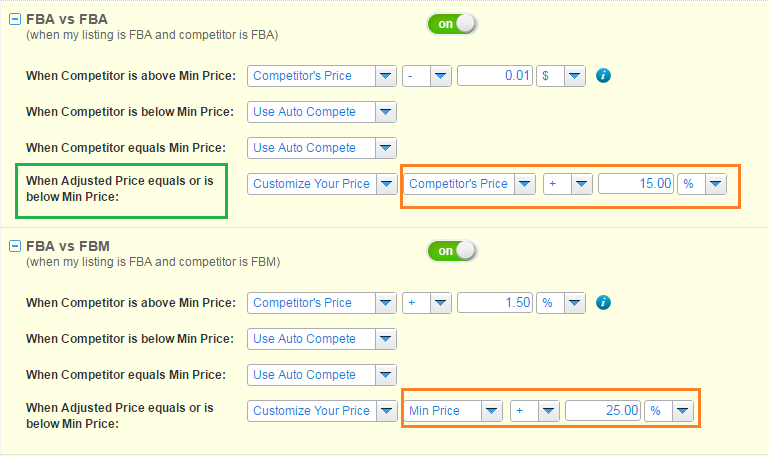
Task: Click the 1.50 amount input field
Action: coord(495,302)
